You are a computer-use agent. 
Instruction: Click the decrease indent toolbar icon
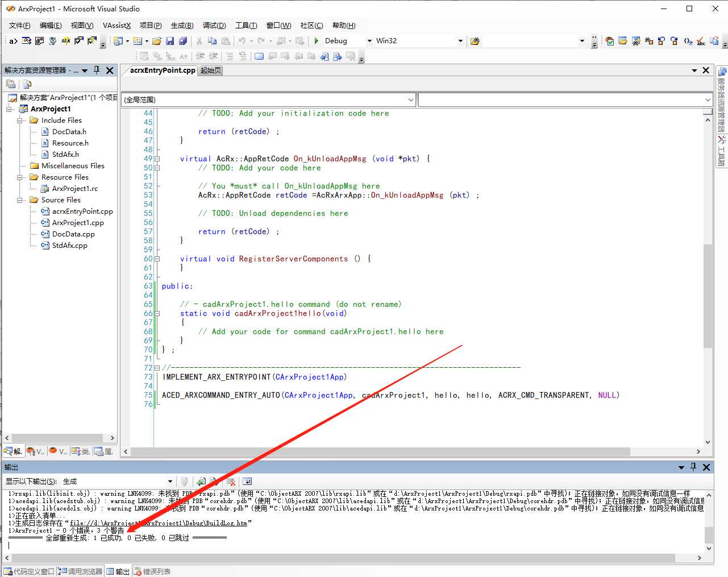200,56
